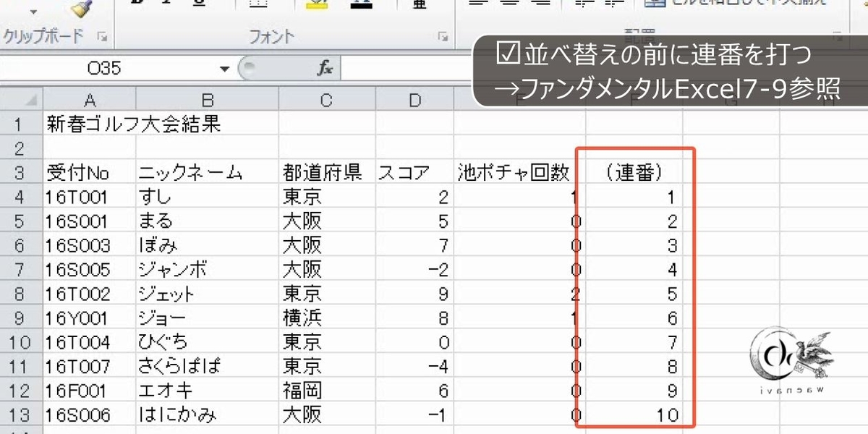Click the 池ポチャ回数 header cell
The height and width of the screenshot is (434, 868).
click(x=520, y=172)
